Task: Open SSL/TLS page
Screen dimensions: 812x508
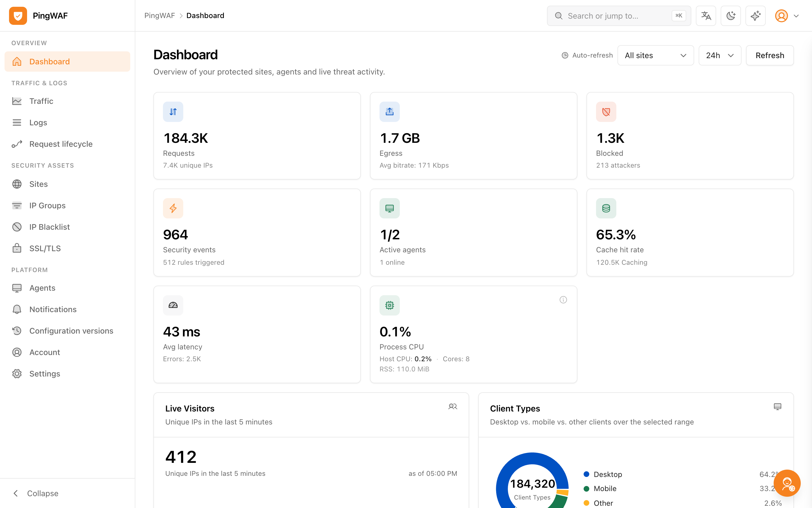Action: point(67,249)
